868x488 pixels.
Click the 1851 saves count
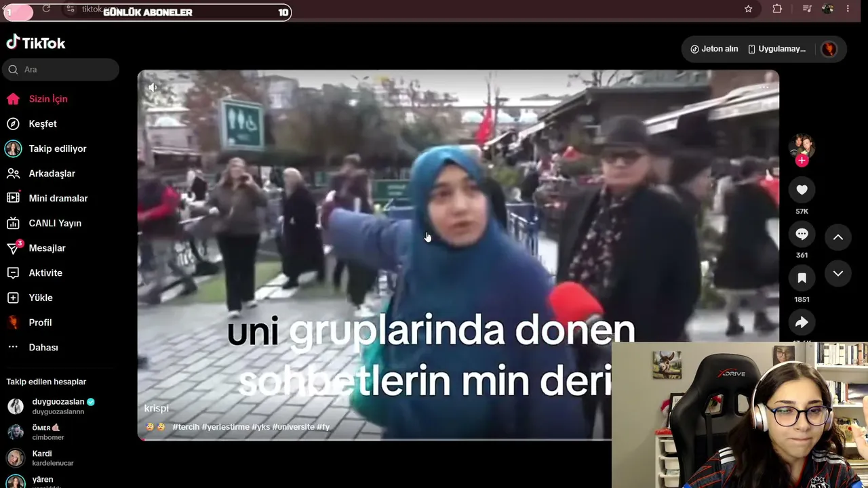pos(802,300)
